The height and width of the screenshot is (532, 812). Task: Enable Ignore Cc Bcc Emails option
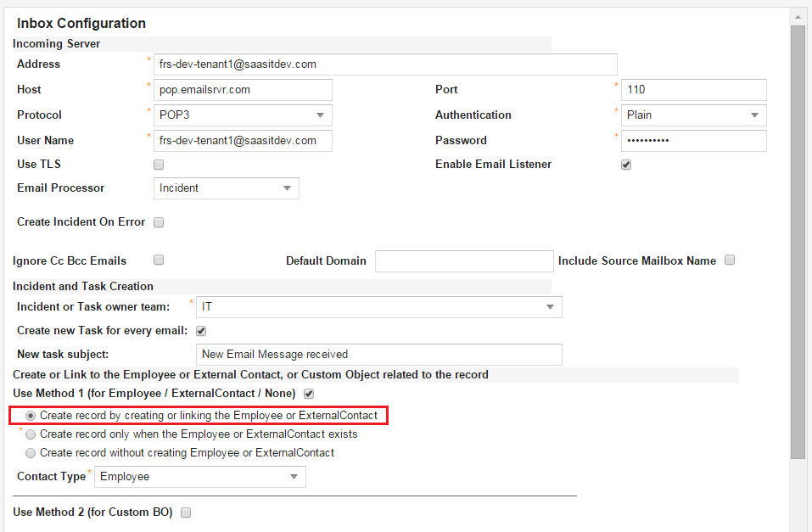pyautogui.click(x=159, y=260)
